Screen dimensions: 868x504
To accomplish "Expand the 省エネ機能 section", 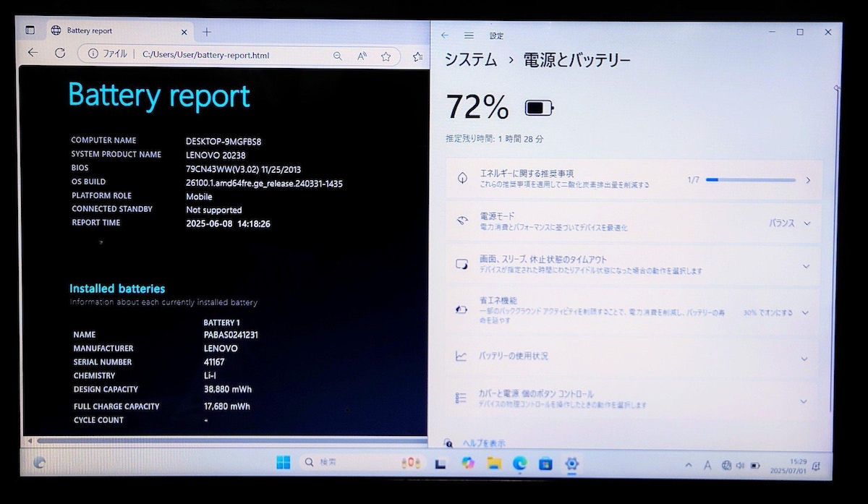I will pos(805,313).
